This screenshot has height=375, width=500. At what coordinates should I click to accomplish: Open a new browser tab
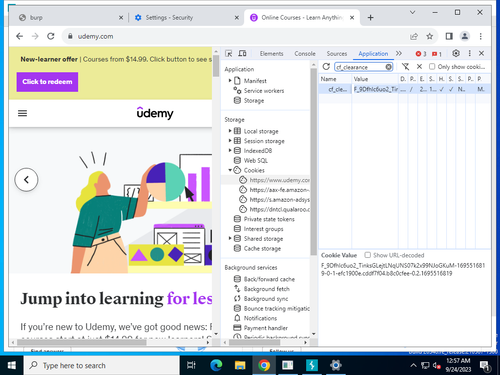pyautogui.click(x=370, y=18)
